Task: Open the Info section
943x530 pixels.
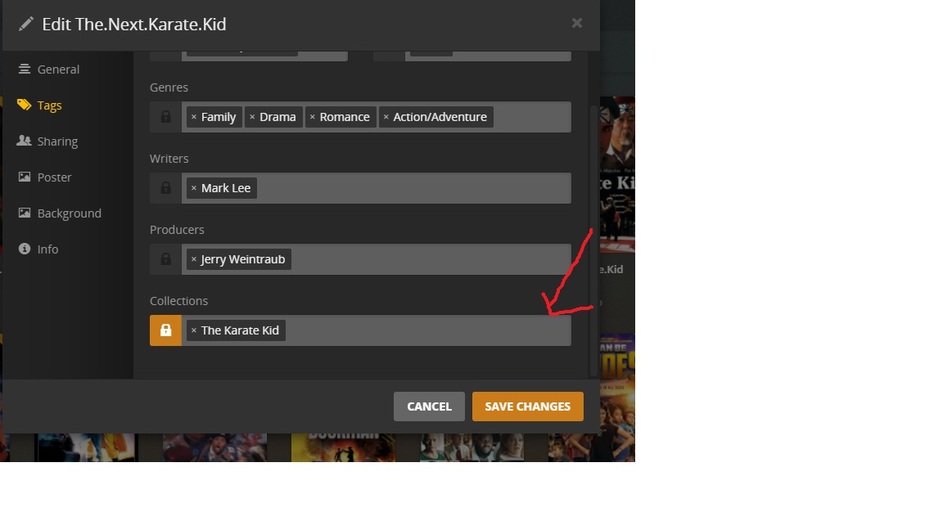Action: [x=48, y=249]
